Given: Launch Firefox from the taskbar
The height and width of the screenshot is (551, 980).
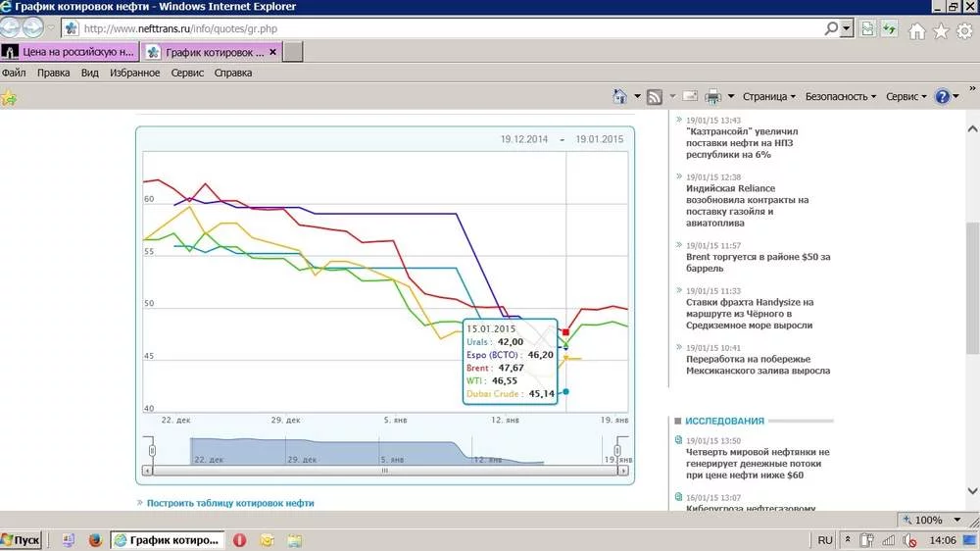Looking at the screenshot, I should pyautogui.click(x=95, y=540).
